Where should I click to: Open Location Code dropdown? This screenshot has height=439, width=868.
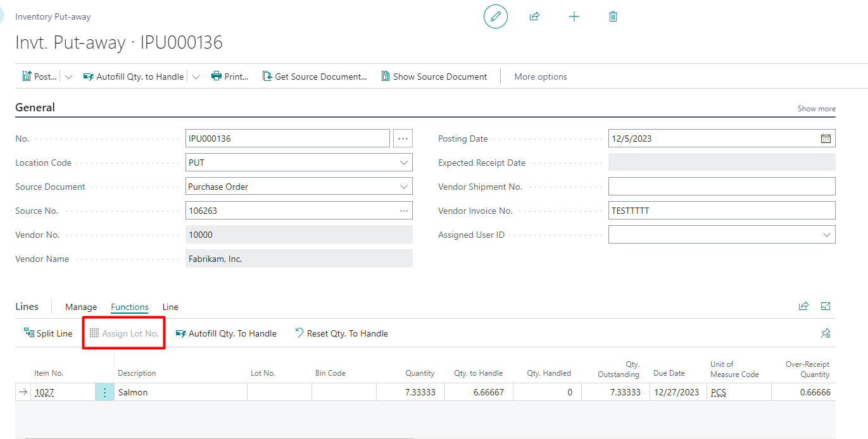[404, 163]
